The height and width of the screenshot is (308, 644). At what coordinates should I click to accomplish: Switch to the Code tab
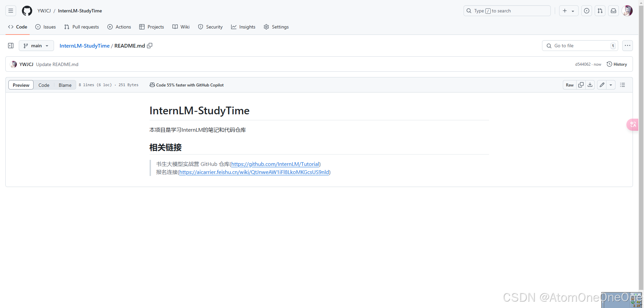point(18,27)
